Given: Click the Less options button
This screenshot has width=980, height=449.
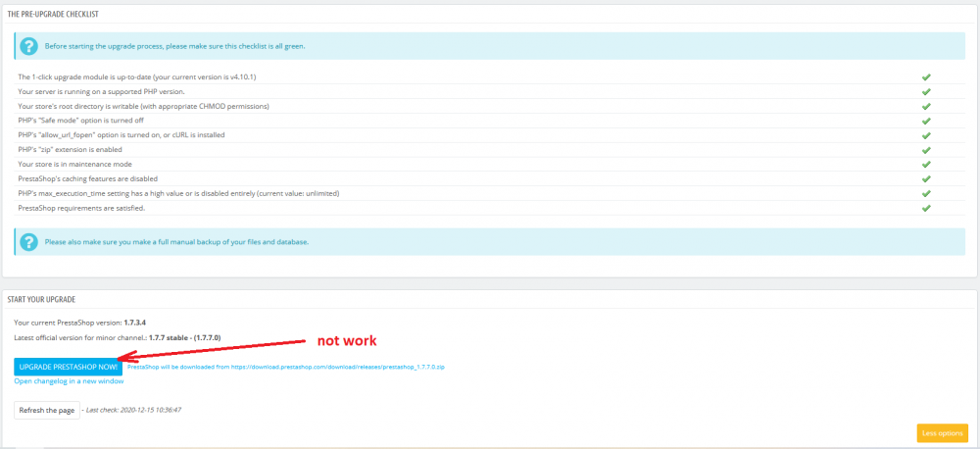Looking at the screenshot, I should pos(943,432).
